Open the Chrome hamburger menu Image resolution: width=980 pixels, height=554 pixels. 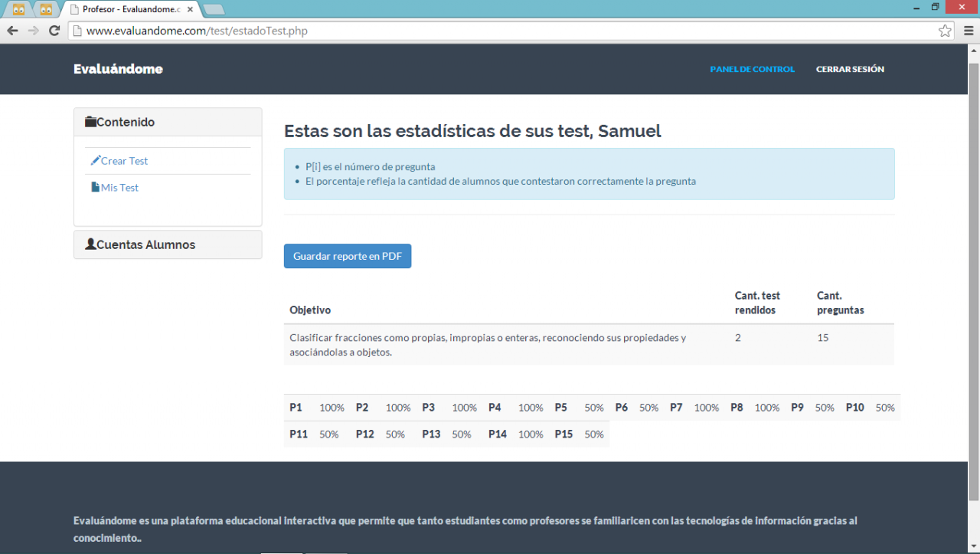(969, 31)
